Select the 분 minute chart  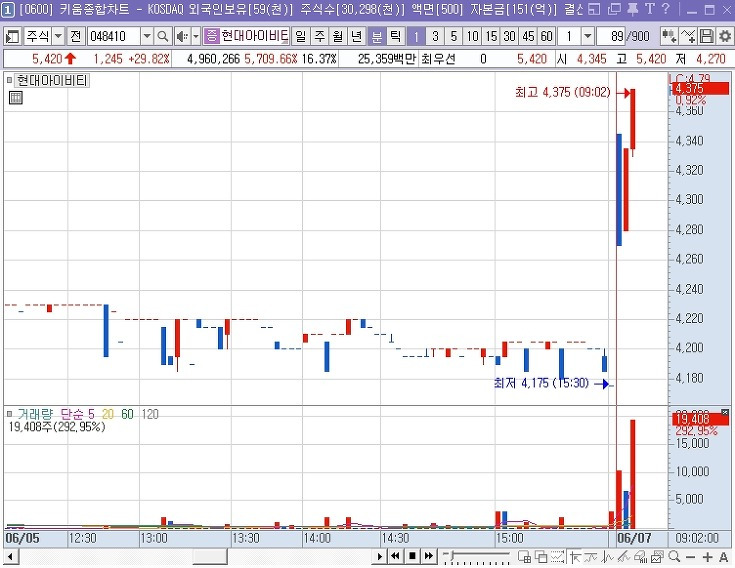pyautogui.click(x=377, y=36)
